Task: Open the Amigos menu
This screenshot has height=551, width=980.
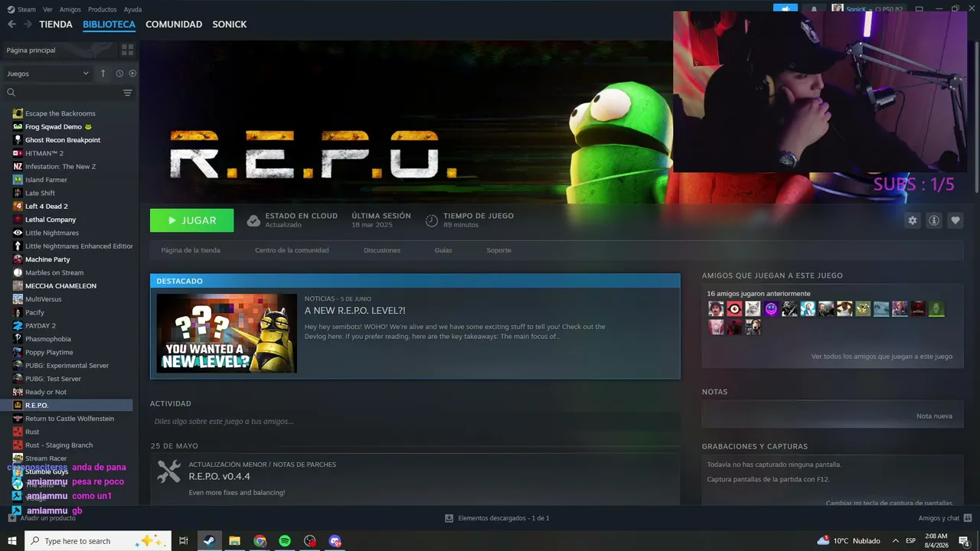Action: point(70,9)
